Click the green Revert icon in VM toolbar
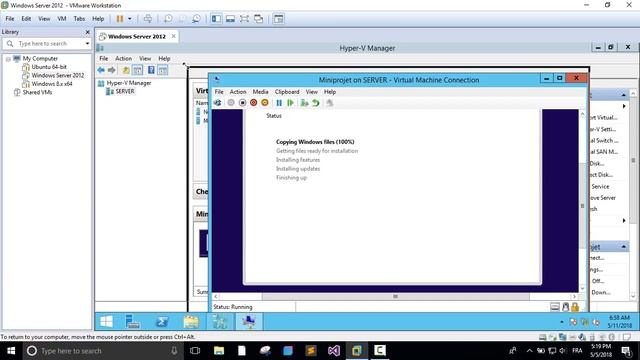The height and width of the screenshot is (360, 640). click(x=316, y=103)
